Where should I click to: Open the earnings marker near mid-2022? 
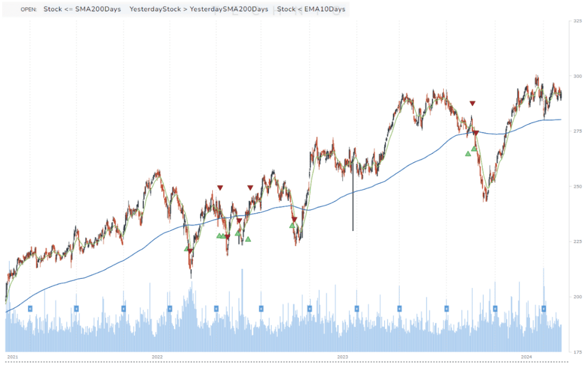(261, 307)
